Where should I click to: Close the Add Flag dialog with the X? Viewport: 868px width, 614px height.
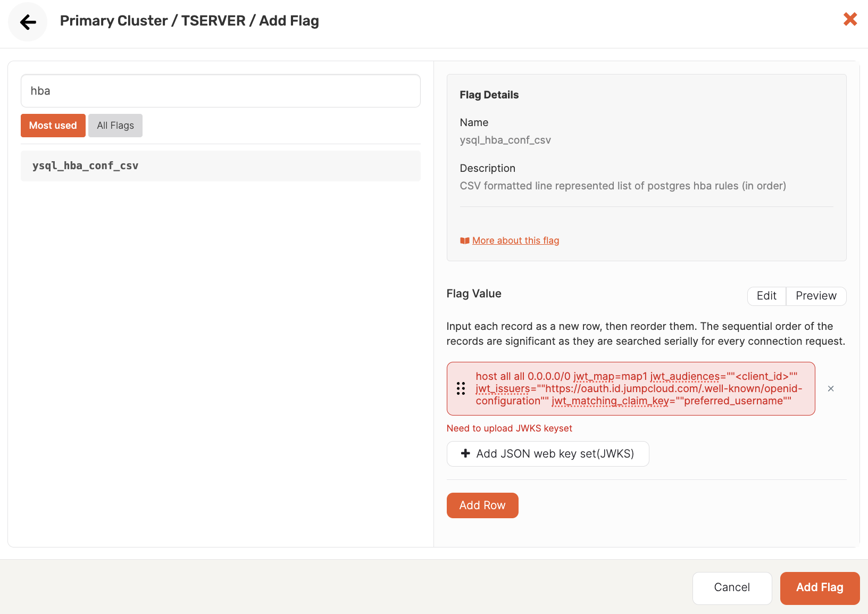pos(849,19)
